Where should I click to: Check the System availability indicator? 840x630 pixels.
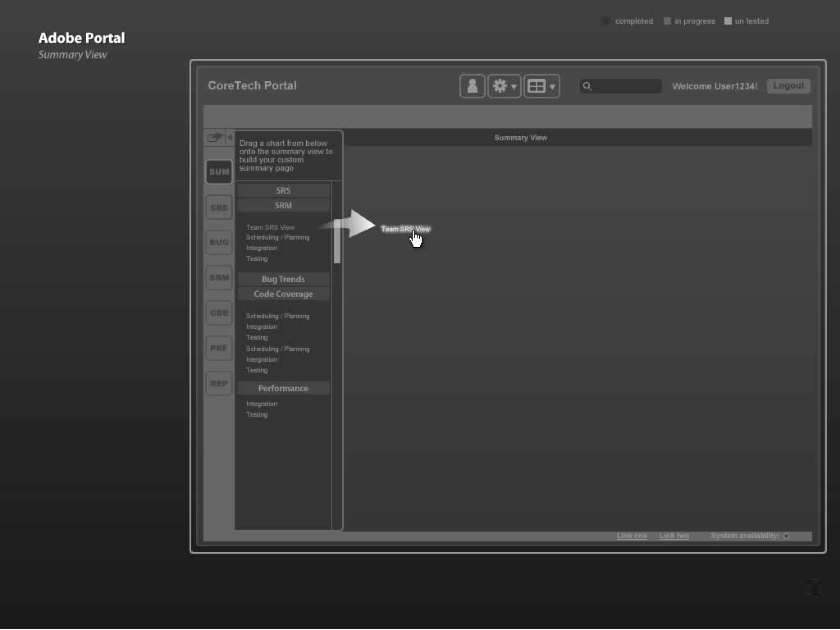786,536
